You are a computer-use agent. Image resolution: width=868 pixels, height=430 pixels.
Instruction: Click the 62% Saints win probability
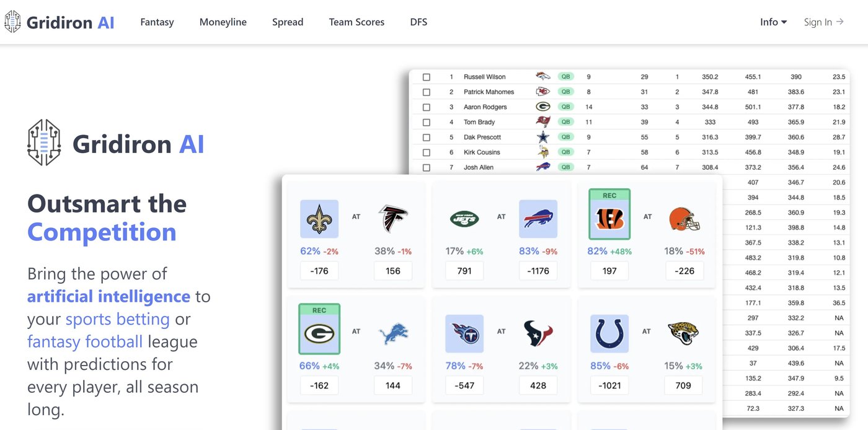(310, 251)
